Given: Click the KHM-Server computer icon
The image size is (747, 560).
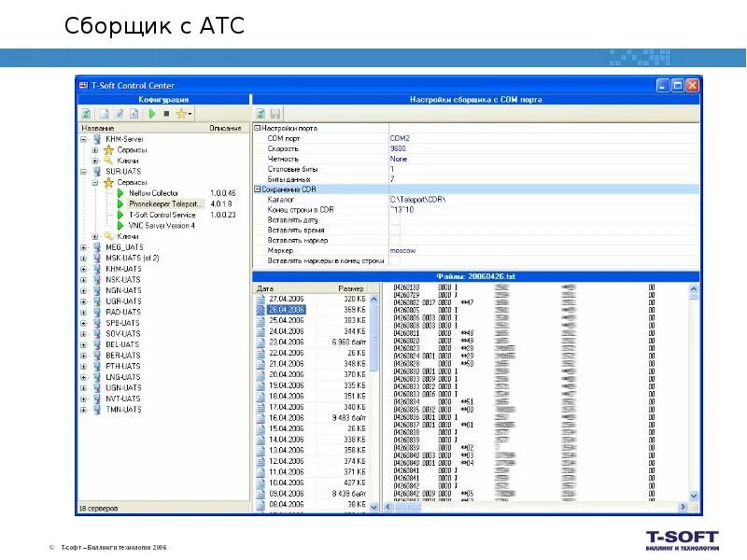Looking at the screenshot, I should (97, 139).
